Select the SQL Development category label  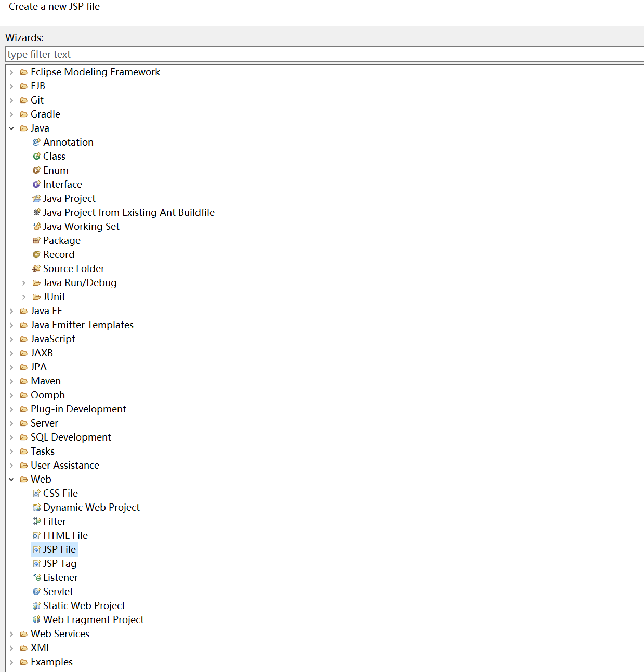tap(71, 437)
